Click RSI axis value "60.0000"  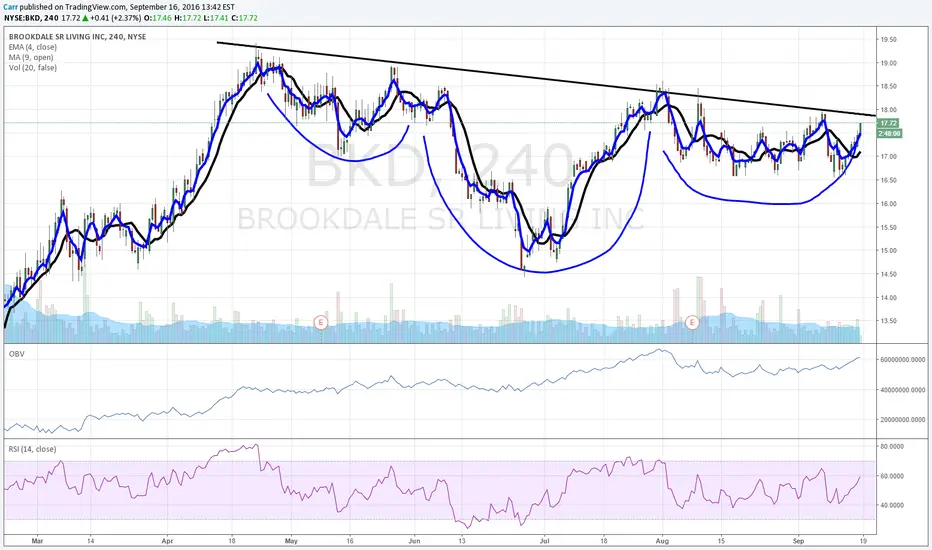coord(892,476)
